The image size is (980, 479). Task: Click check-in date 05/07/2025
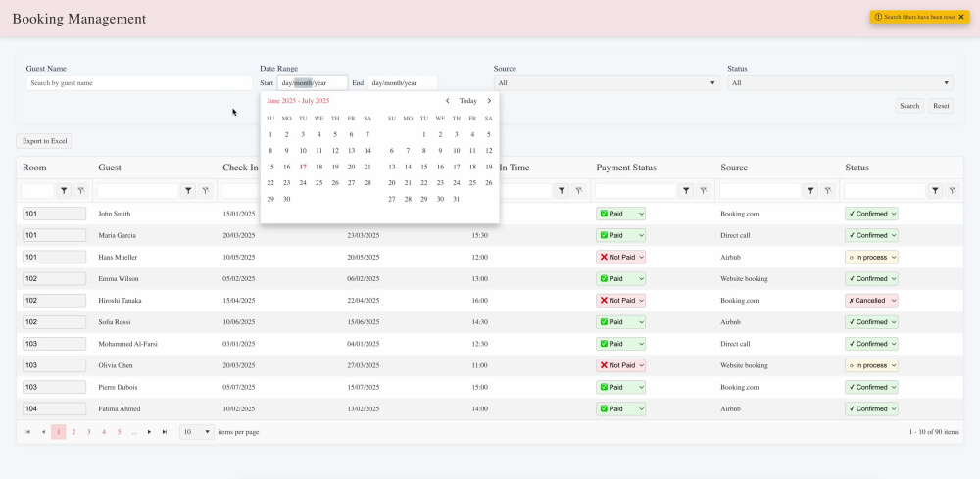click(239, 387)
